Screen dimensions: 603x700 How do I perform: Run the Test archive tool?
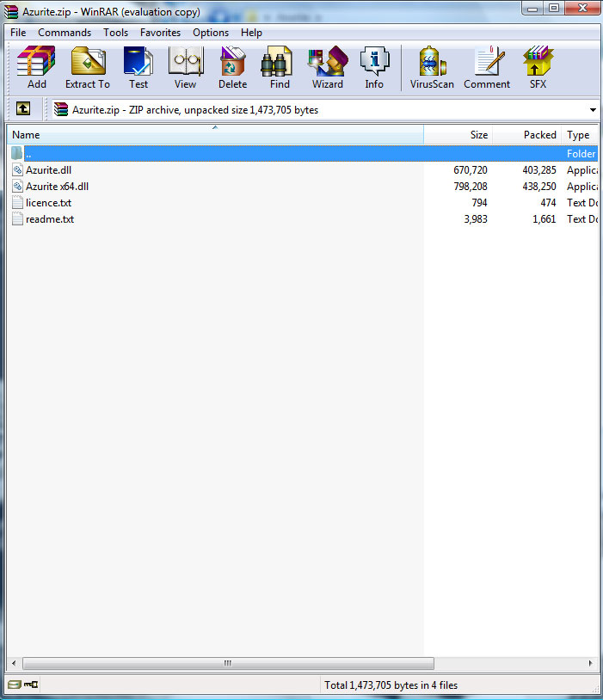[138, 67]
